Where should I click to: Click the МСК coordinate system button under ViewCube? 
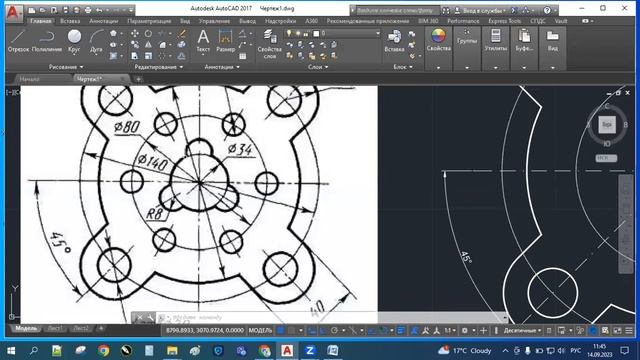click(x=606, y=158)
